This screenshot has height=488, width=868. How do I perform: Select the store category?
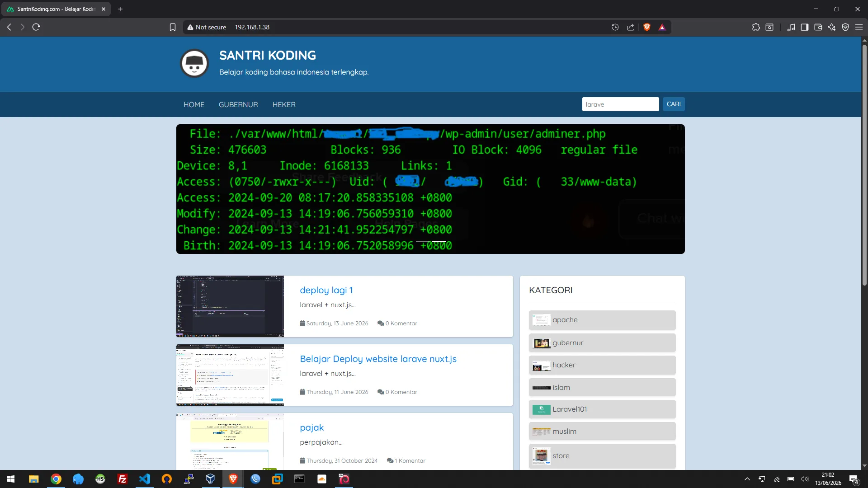tap(602, 456)
